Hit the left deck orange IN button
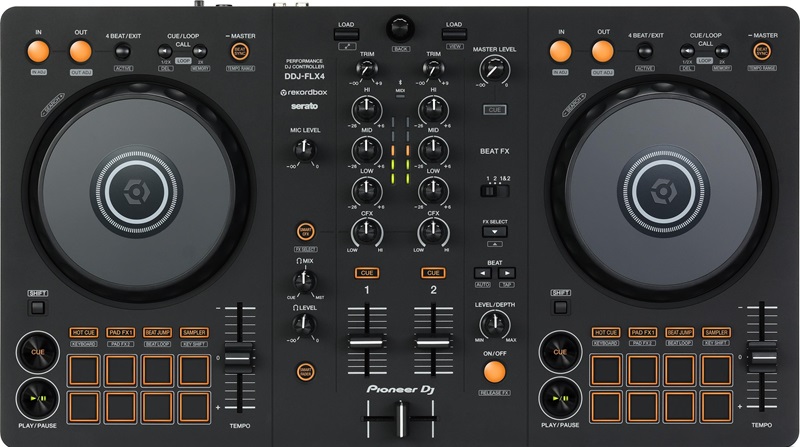The image size is (800, 447). pos(38,52)
